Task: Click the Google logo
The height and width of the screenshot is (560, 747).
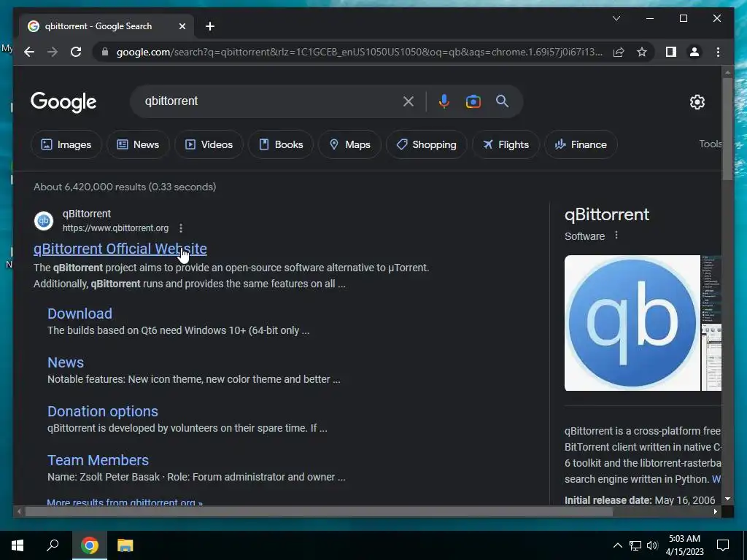Action: coord(63,102)
